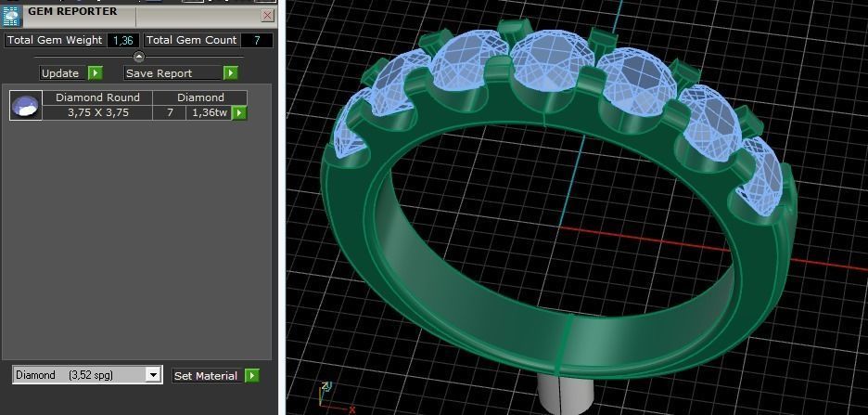
Task: Click the Set Material button
Action: coord(208,376)
